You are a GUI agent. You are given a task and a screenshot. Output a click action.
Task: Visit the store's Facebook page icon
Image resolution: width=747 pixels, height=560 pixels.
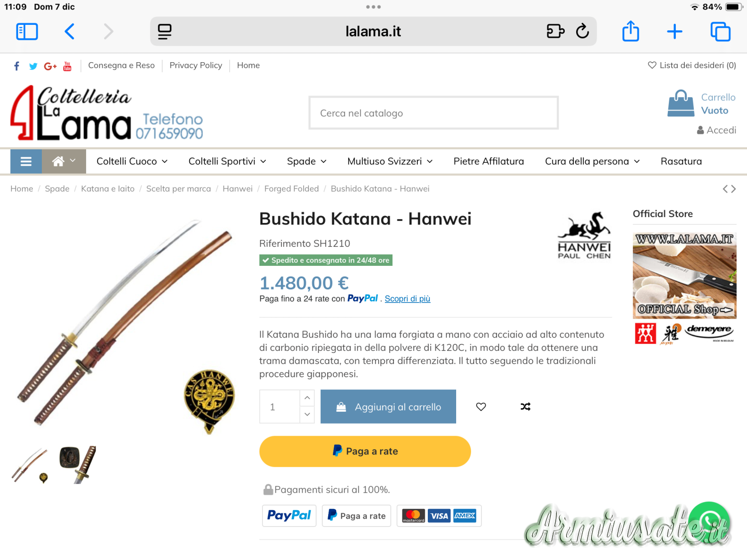17,66
